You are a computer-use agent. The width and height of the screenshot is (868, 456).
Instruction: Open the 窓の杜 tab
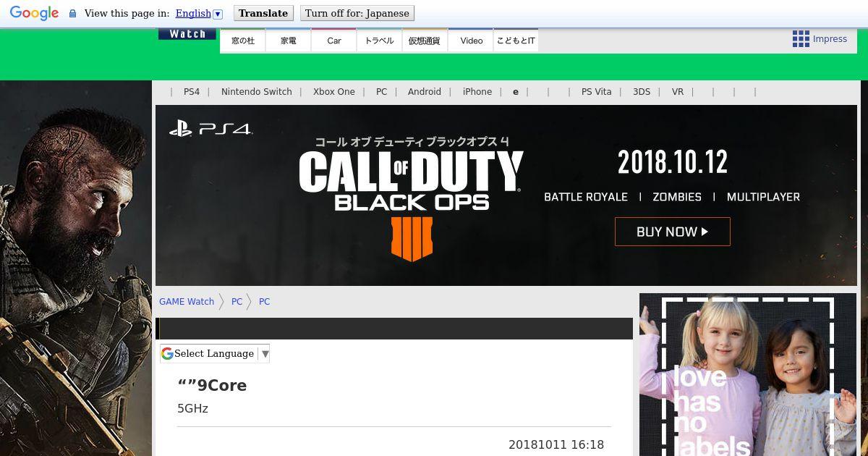click(x=243, y=41)
